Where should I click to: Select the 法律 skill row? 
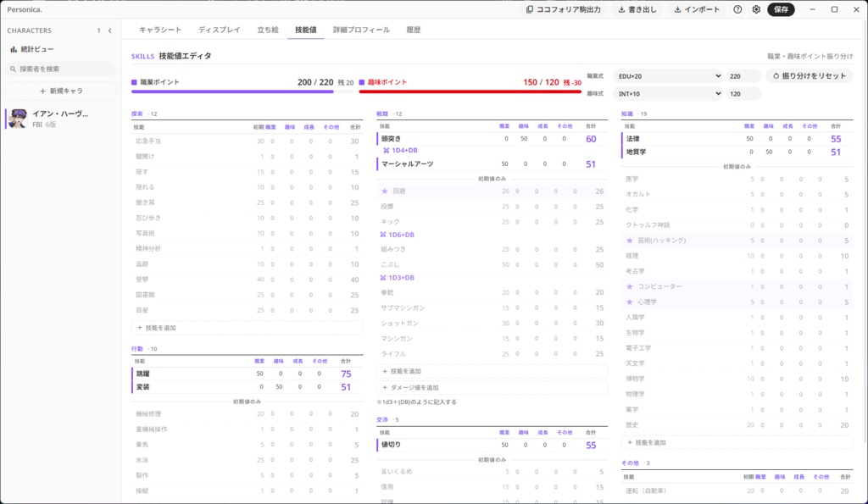737,139
